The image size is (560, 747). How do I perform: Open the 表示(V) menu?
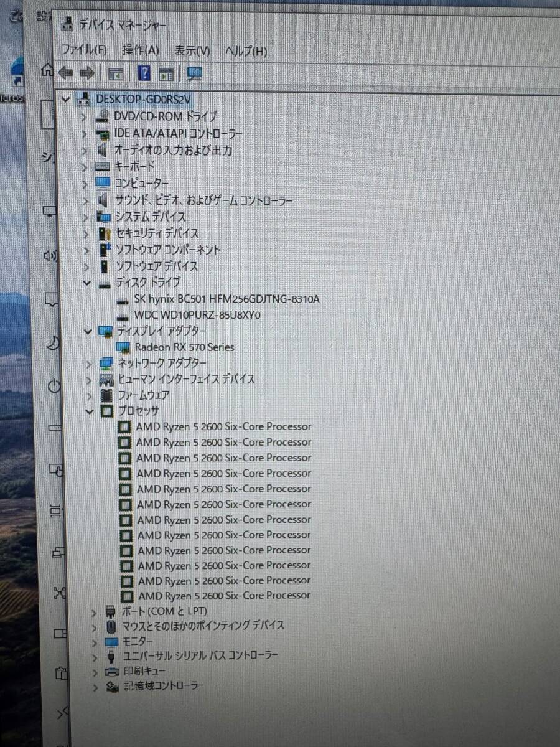coord(192,50)
